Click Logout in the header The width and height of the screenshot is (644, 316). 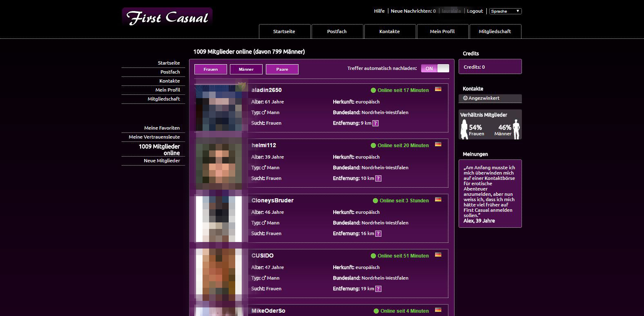[475, 11]
